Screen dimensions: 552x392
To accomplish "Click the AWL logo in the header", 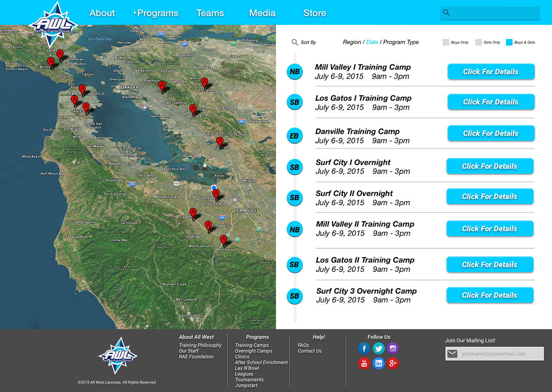I will [53, 24].
